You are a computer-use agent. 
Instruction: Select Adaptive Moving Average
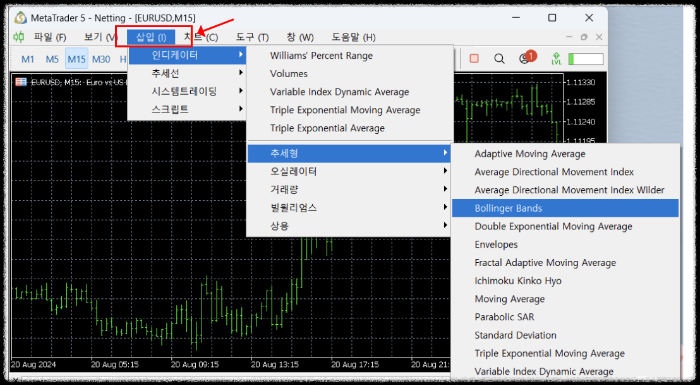click(x=530, y=154)
